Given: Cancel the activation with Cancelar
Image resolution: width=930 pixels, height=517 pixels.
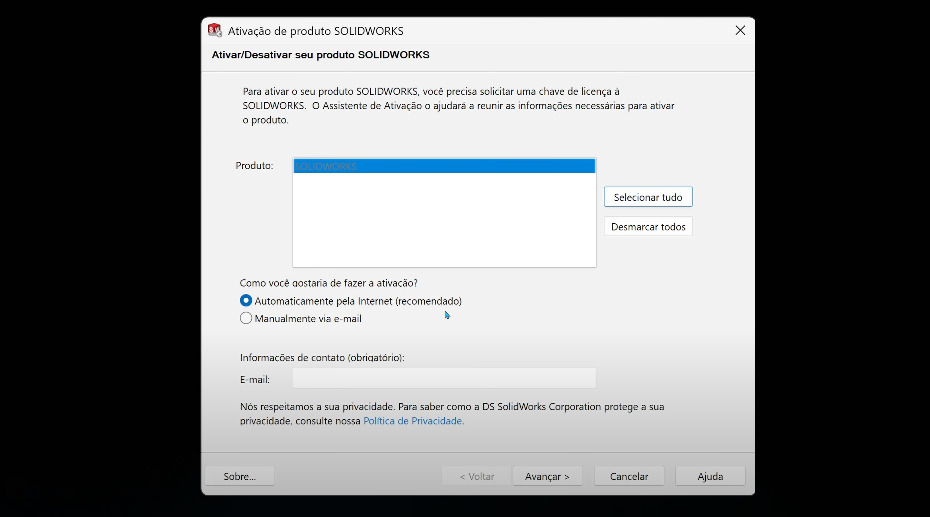Looking at the screenshot, I should [x=629, y=476].
